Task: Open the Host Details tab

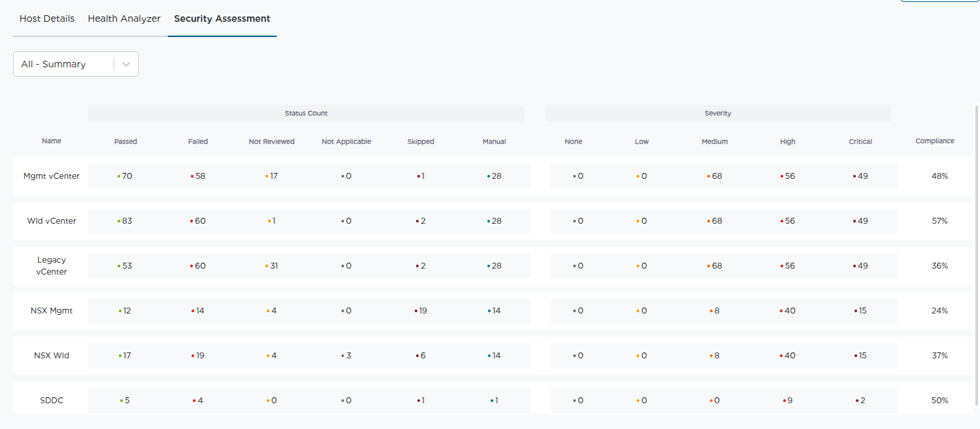Action: tap(47, 18)
